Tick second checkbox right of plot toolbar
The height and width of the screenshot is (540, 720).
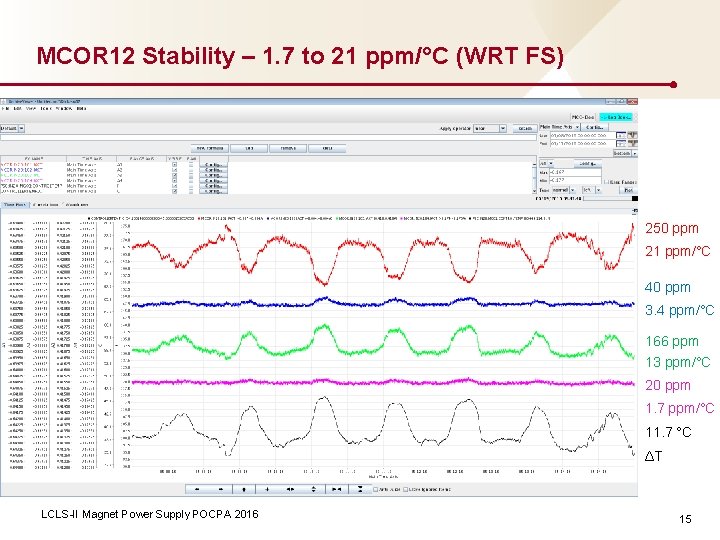click(405, 489)
